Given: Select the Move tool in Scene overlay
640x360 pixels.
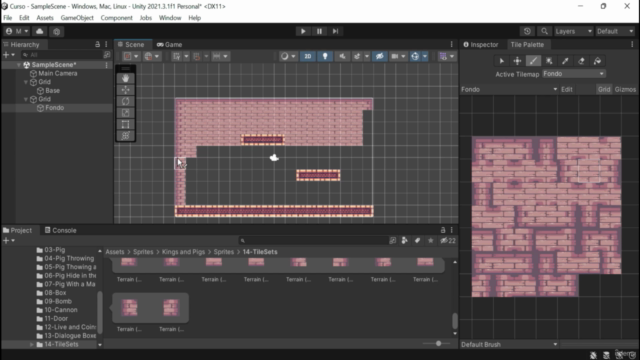Looking at the screenshot, I should (x=125, y=90).
